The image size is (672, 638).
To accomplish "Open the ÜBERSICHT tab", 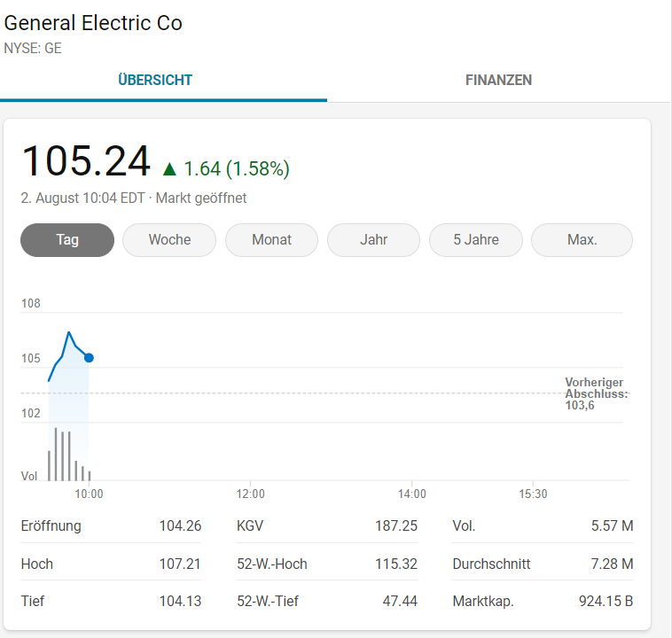I will pos(155,80).
